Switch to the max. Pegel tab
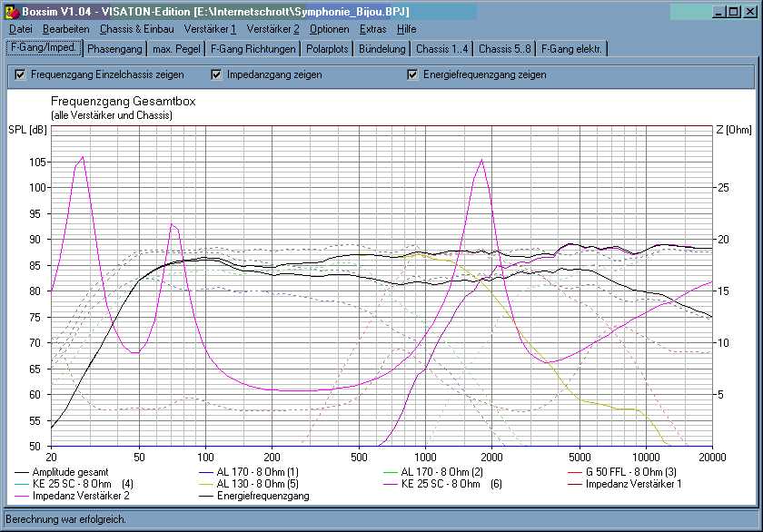Viewport: 763px width, 532px height. [175, 49]
